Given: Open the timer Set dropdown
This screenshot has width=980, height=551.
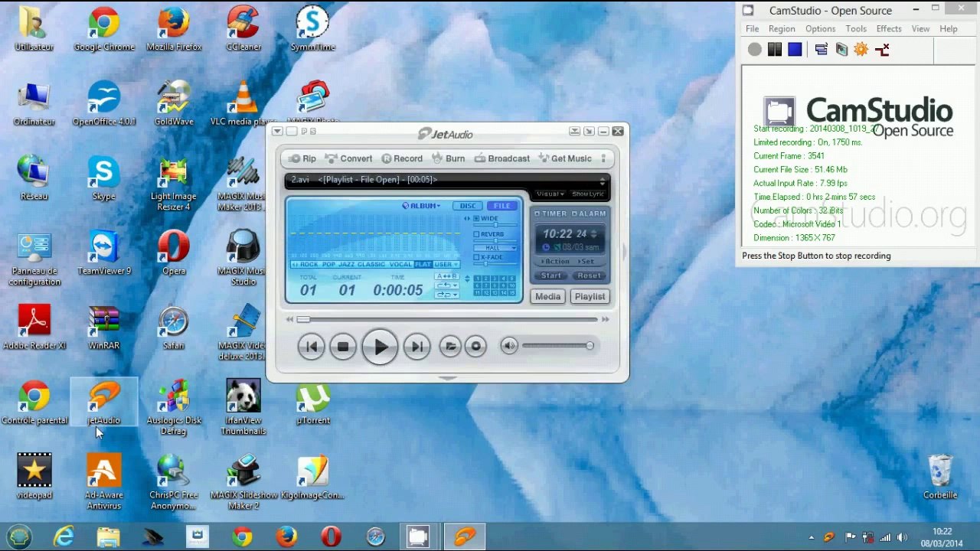Looking at the screenshot, I should click(588, 262).
